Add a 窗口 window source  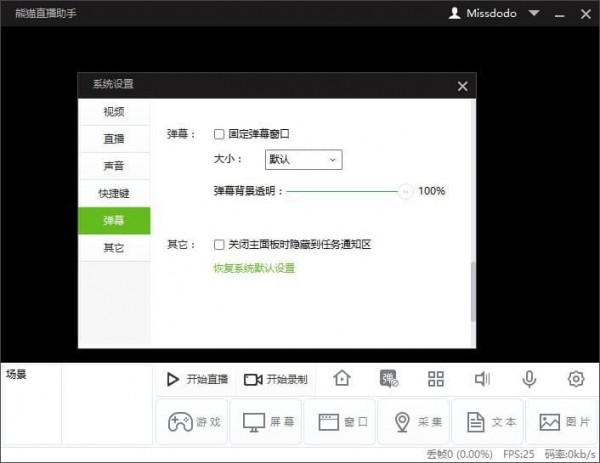[339, 422]
